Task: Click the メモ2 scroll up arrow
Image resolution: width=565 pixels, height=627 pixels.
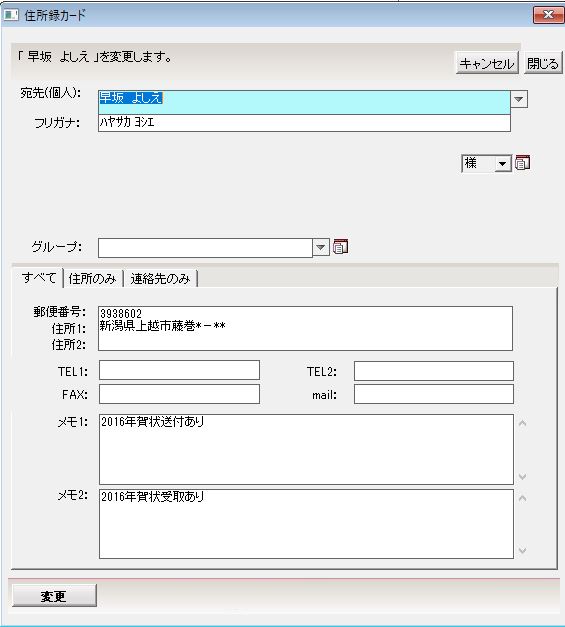Action: tap(522, 498)
